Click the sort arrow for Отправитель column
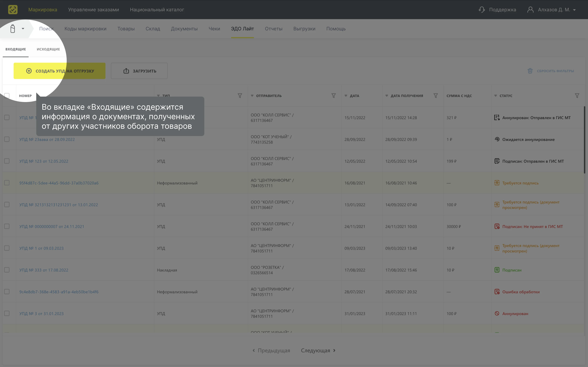 252,96
